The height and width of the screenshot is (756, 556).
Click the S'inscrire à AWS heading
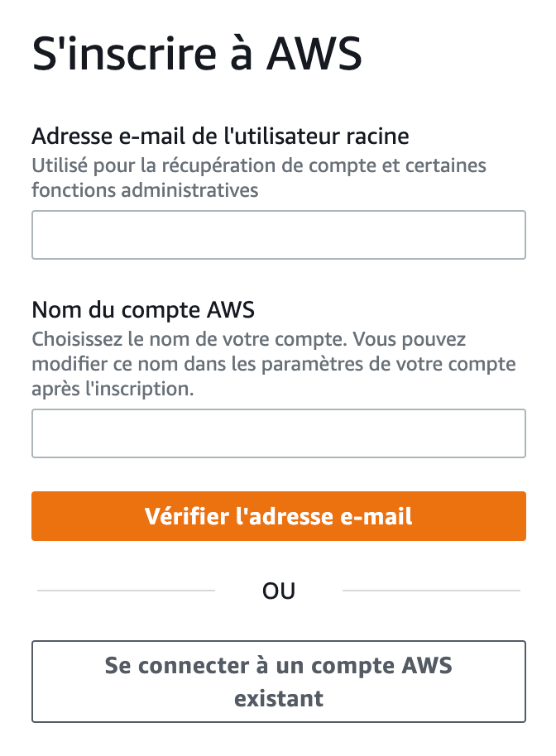click(x=196, y=53)
